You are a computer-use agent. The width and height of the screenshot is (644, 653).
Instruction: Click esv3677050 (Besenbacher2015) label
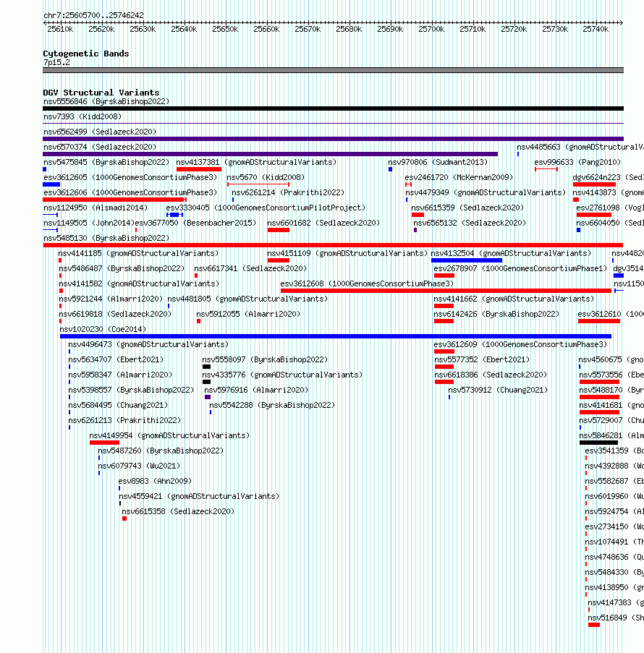click(195, 223)
